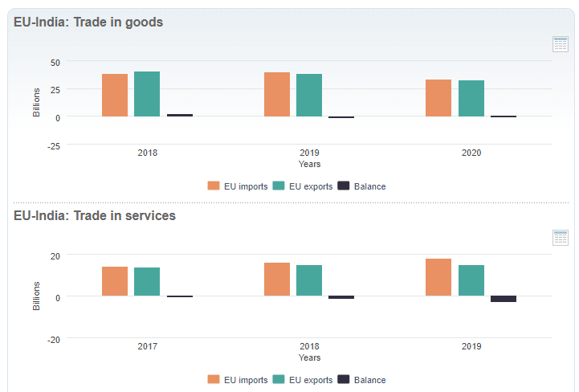Select 2018 Balance bar in goods chart

click(x=180, y=116)
